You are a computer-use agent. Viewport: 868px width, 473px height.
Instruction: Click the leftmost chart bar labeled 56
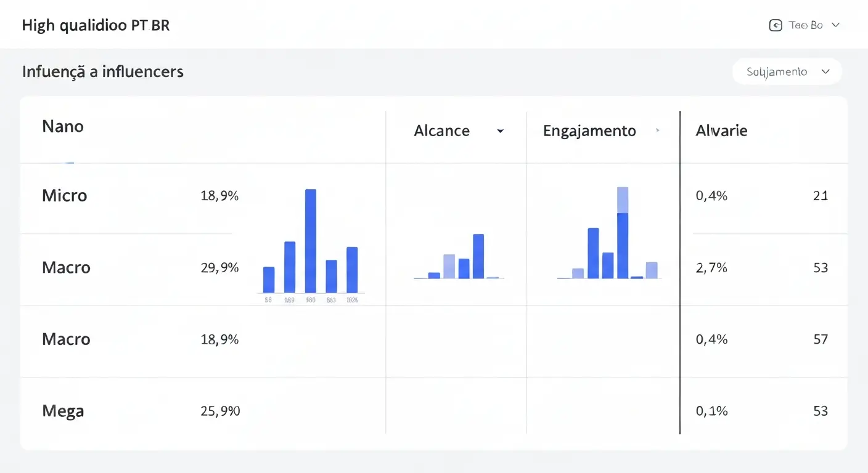(x=269, y=280)
